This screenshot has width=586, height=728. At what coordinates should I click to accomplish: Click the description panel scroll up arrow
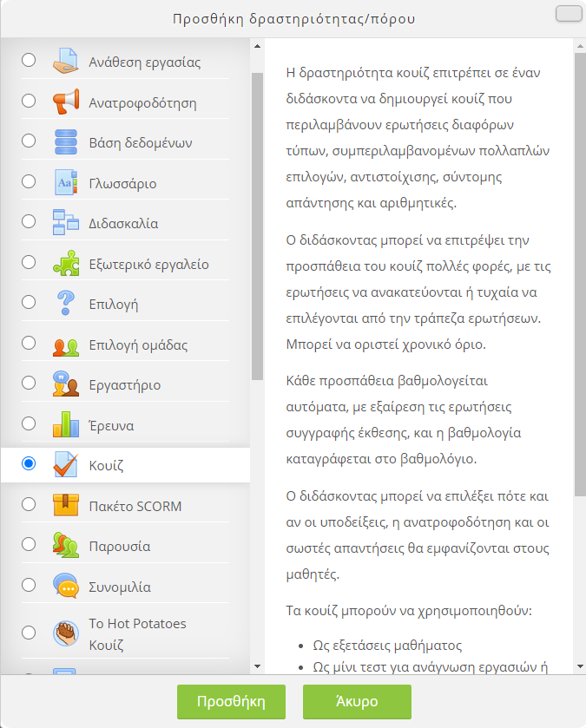click(580, 47)
